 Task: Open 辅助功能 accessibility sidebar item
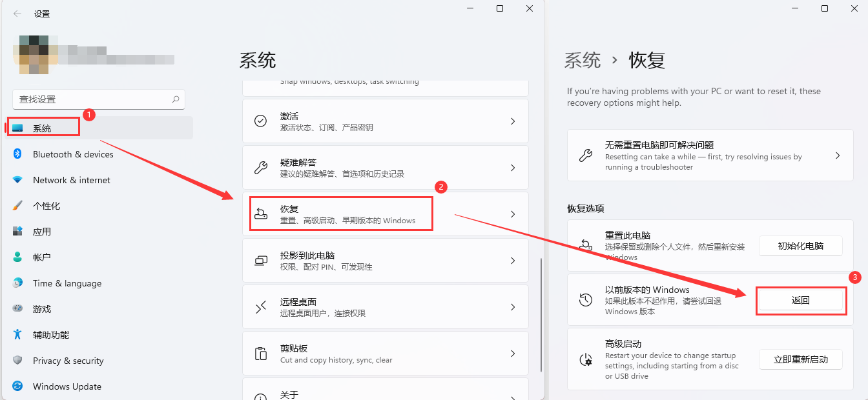point(50,335)
